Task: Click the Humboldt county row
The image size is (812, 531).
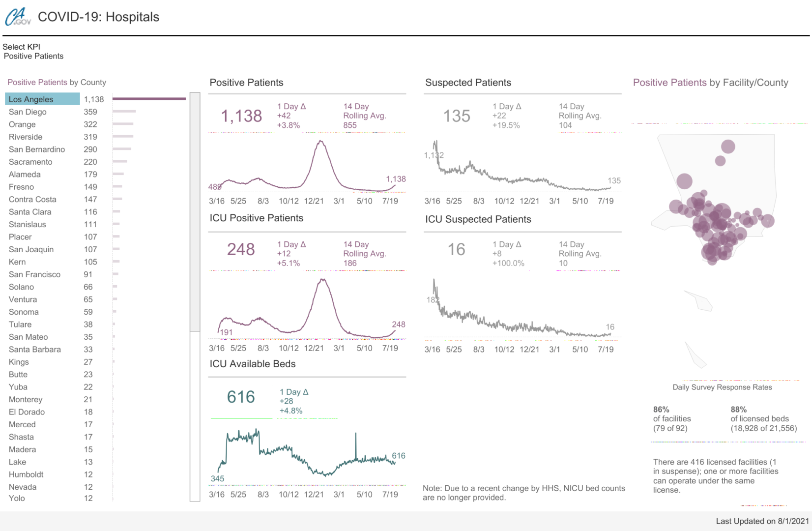Action: click(26, 474)
